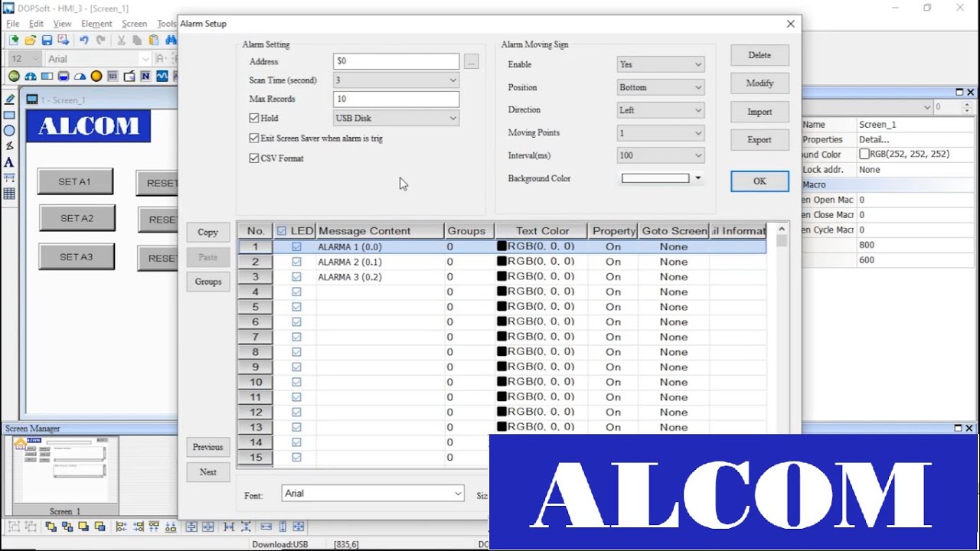Viewport: 980px width, 551px height.
Task: Open the File menu
Action: (x=13, y=24)
